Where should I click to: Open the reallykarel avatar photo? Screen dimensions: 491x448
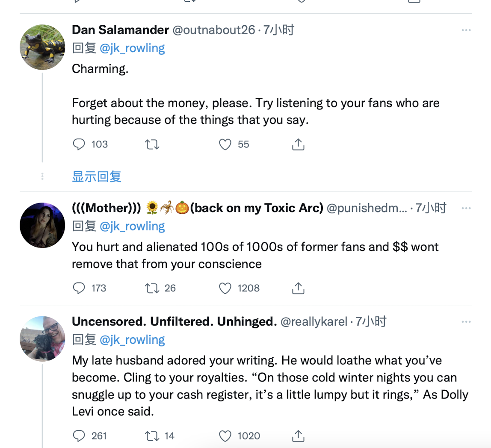(42, 339)
